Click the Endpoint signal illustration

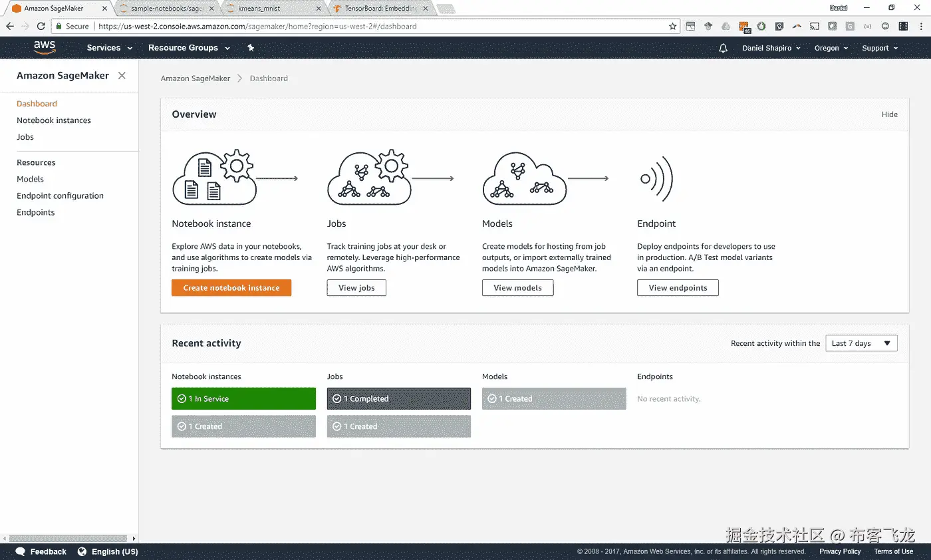(657, 178)
